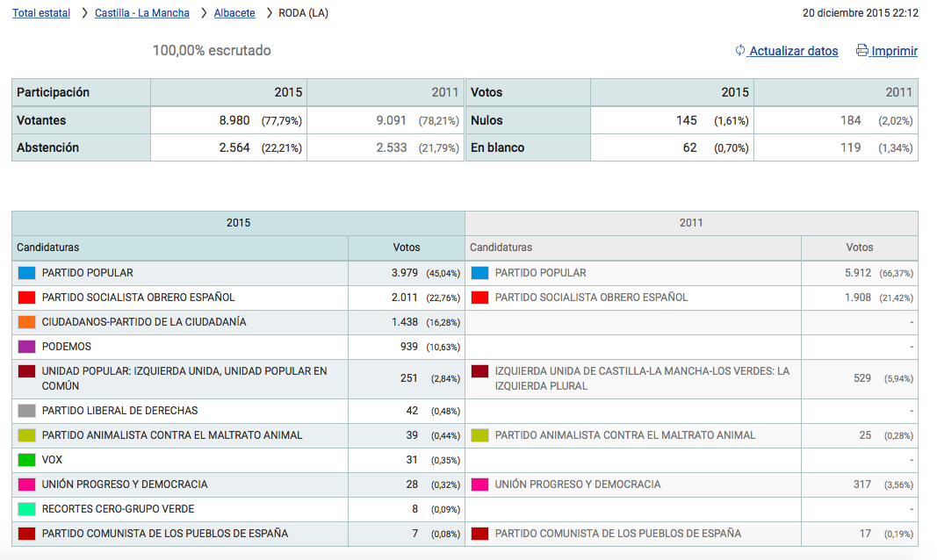The width and height of the screenshot is (937, 560).
Task: Click the 20 diciembre 2015 22:12 timestamp
Action: [861, 13]
